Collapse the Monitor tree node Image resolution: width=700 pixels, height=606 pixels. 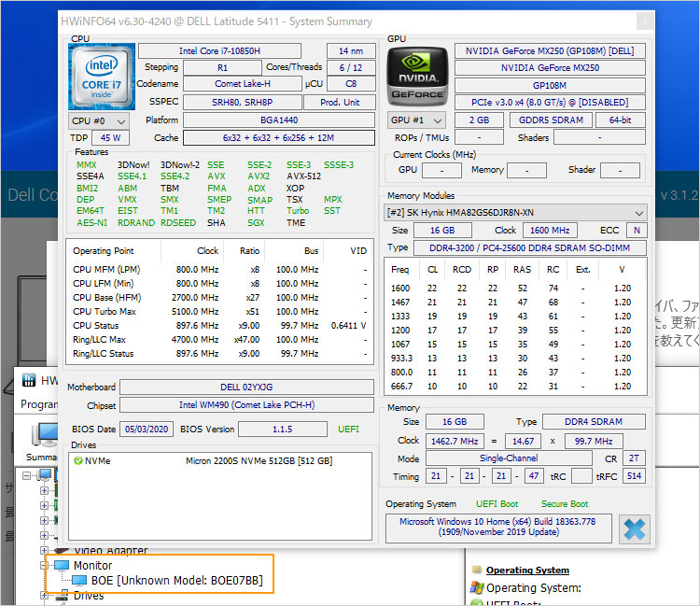point(44,565)
